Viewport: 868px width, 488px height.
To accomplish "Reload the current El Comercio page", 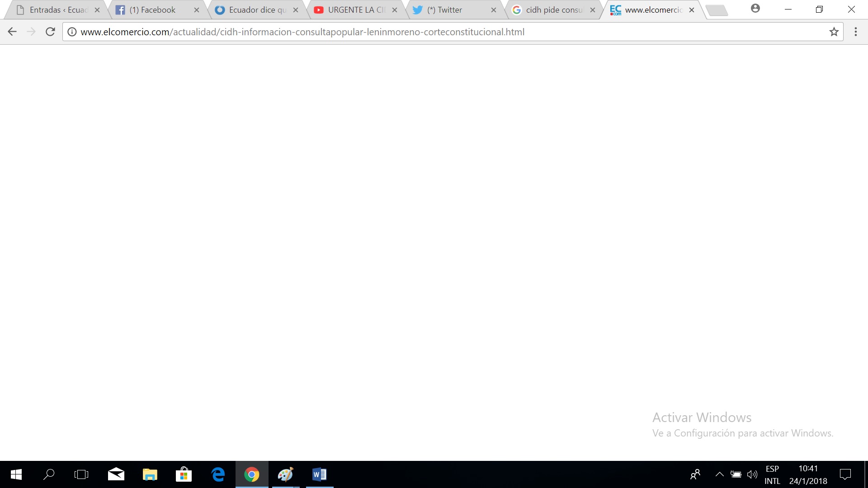I will click(50, 32).
